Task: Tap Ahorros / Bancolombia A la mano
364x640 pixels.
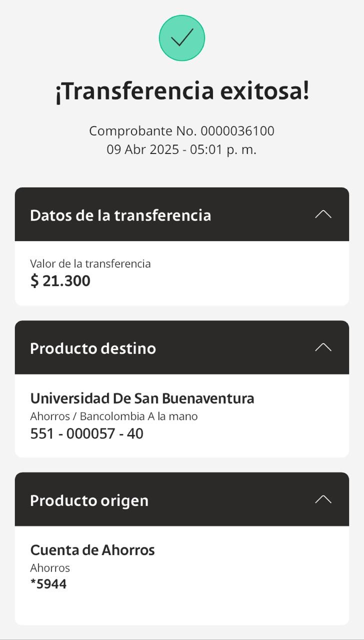Action: [114, 416]
